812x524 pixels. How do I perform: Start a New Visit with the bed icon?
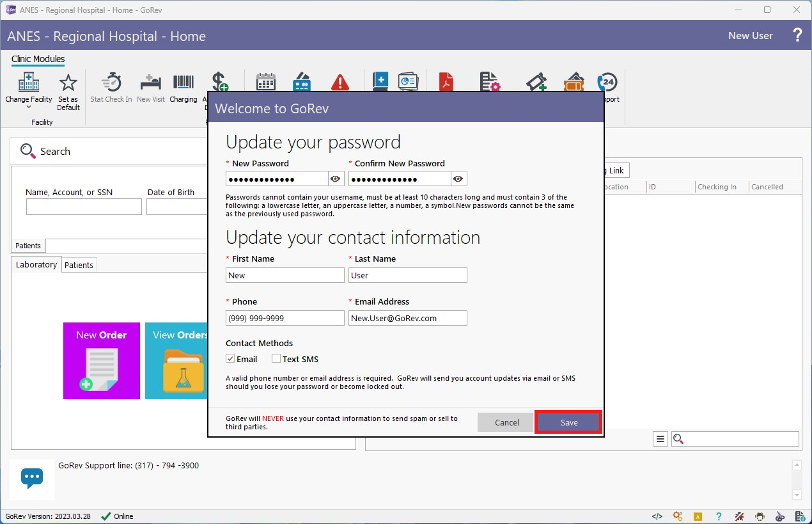pos(151,83)
